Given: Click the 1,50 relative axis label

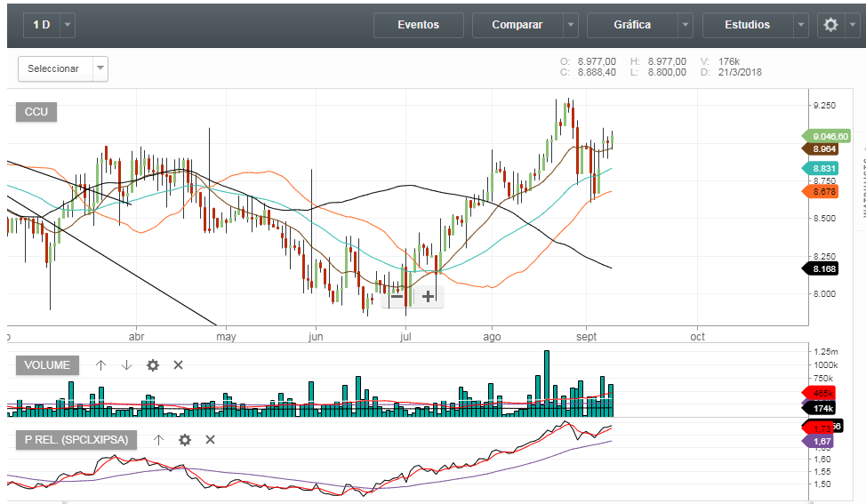Looking at the screenshot, I should (822, 484).
